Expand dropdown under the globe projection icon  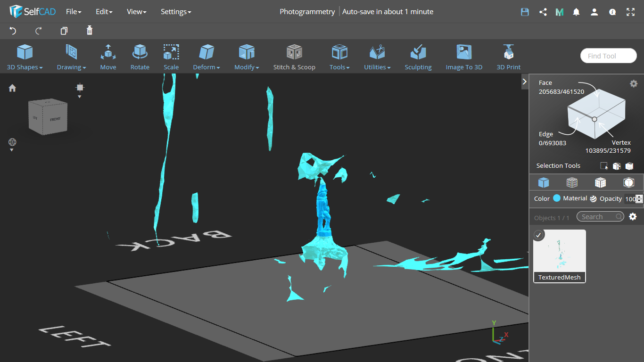click(x=12, y=150)
